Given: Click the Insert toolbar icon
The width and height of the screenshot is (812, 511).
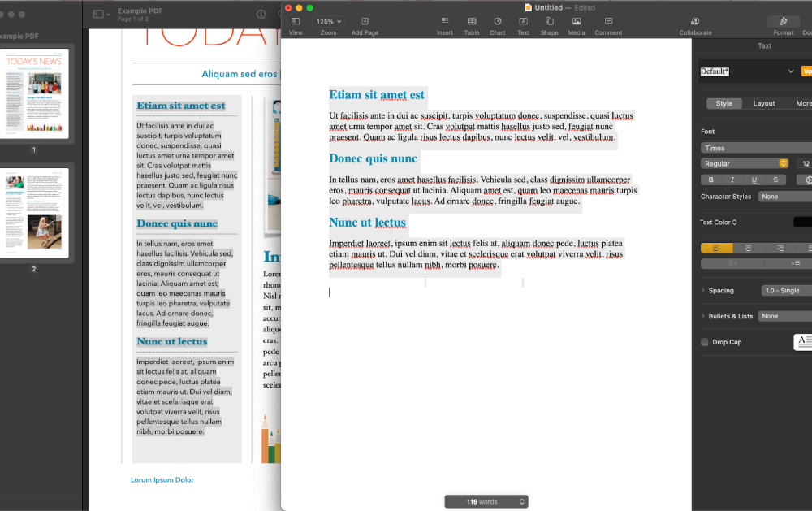Looking at the screenshot, I should [444, 21].
